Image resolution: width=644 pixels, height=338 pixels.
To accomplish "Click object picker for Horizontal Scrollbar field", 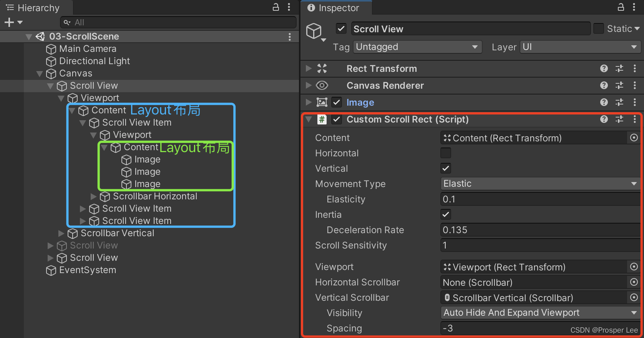I will [x=634, y=282].
